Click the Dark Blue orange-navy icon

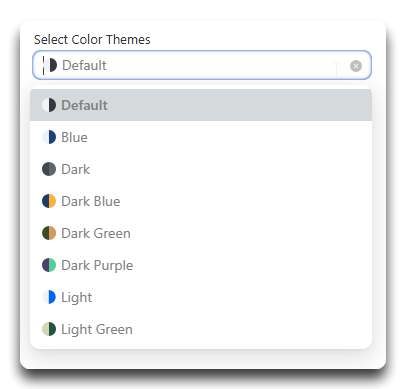pyautogui.click(x=49, y=201)
